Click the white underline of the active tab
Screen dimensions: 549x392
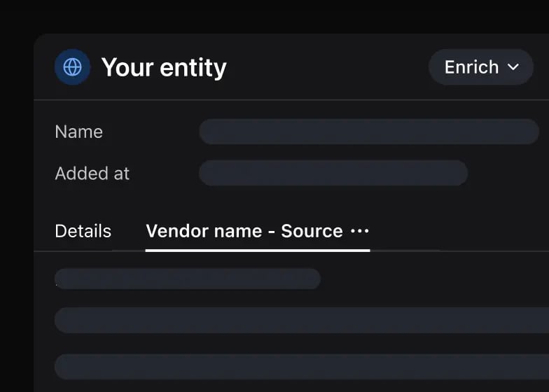[x=257, y=249]
